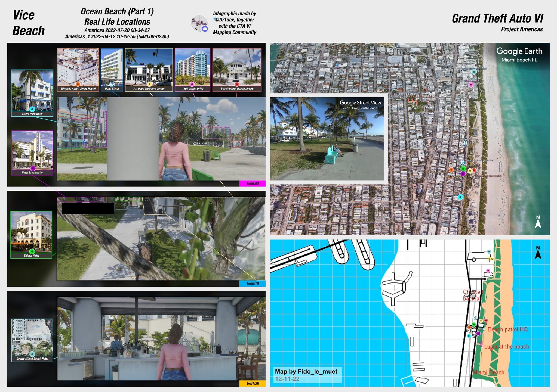Screen dimensions: 557x392
Task: Click the magenta t=00:03 timestamp marker
Action: [x=252, y=183]
